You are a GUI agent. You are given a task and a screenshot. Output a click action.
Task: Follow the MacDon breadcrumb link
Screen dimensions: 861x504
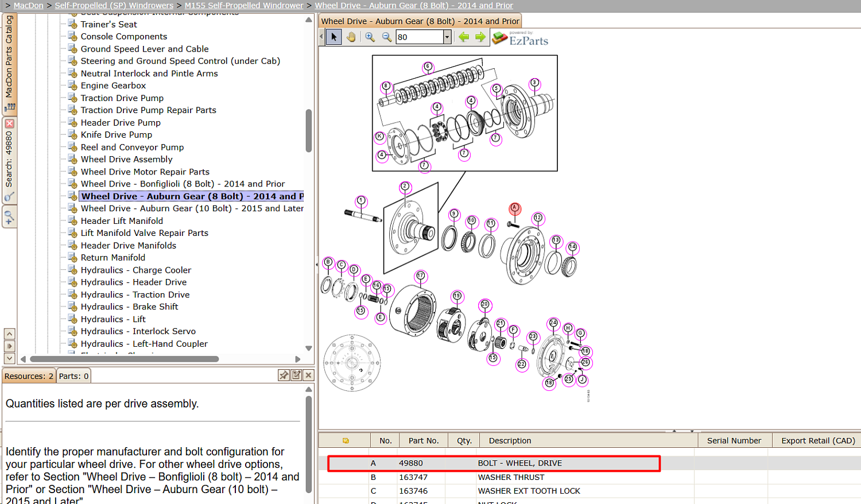tap(29, 5)
